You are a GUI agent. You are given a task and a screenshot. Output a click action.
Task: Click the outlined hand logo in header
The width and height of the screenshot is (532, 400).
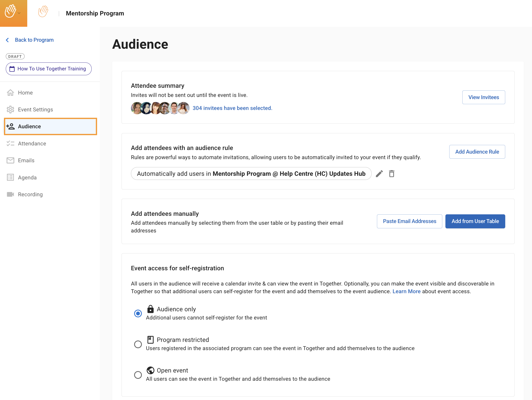point(43,12)
